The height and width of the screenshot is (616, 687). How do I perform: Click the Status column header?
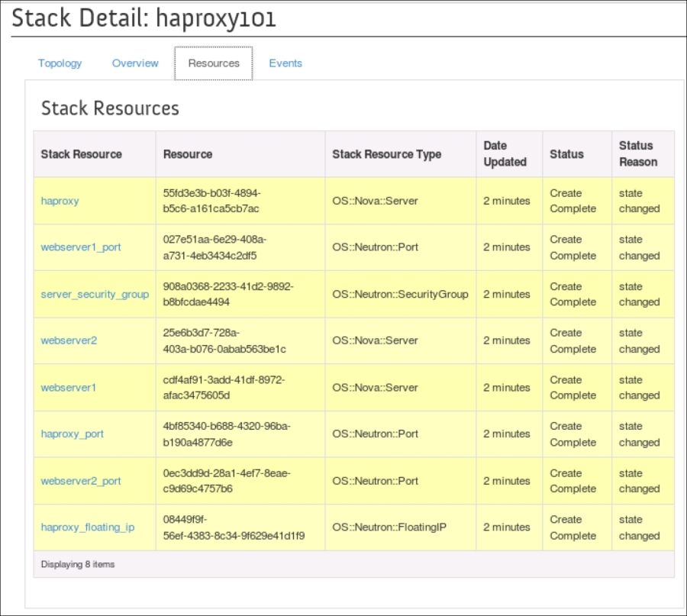(566, 154)
